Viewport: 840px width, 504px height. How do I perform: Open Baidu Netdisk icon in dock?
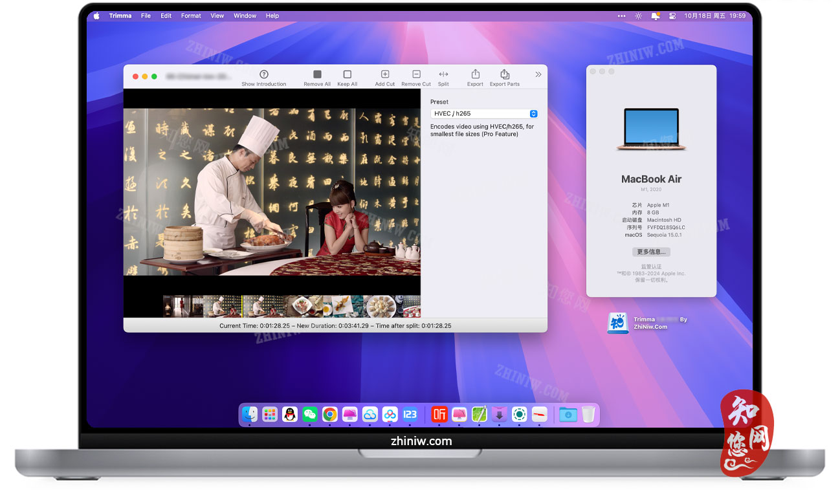[x=390, y=414]
